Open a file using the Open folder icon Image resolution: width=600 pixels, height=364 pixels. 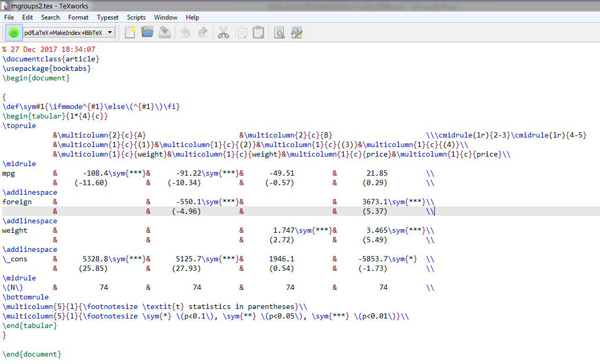coord(147,32)
